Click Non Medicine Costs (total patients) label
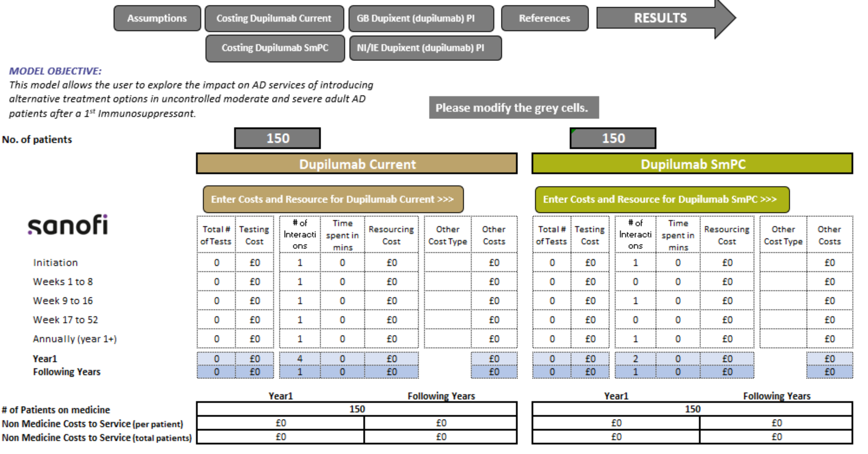The image size is (868, 454). click(97, 438)
